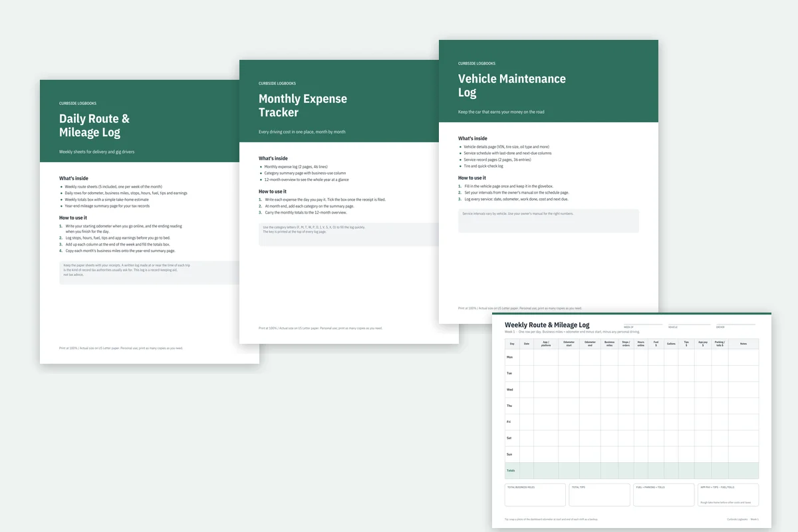This screenshot has height=532, width=798.
Task: Click the 'Use the category letters' note box
Action: coord(349,234)
